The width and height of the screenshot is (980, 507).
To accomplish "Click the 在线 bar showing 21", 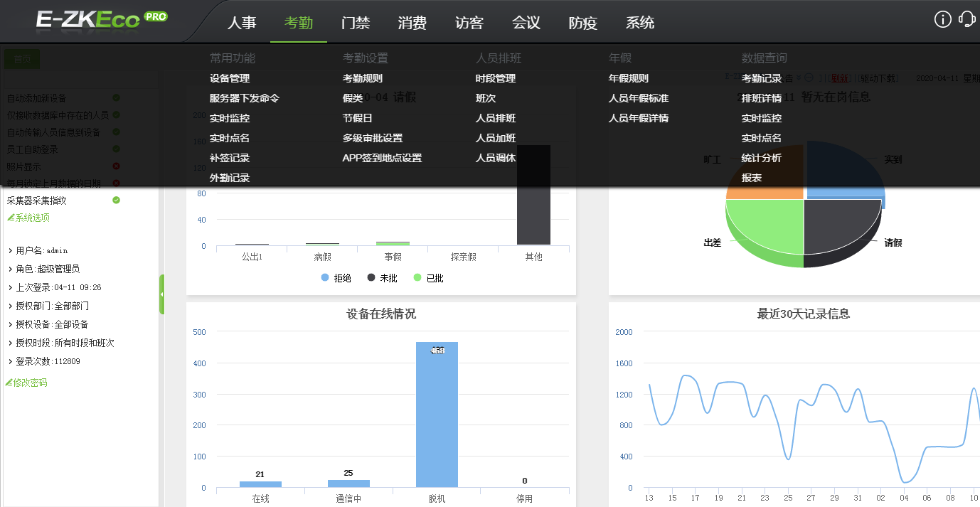I will tap(260, 484).
